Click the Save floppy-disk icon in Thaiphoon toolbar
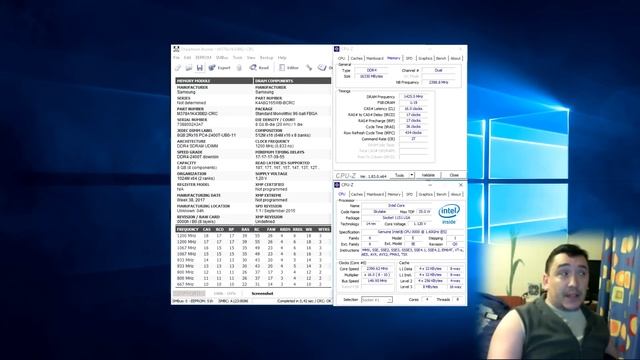Screen dimensions: 640x360 (x=200, y=68)
